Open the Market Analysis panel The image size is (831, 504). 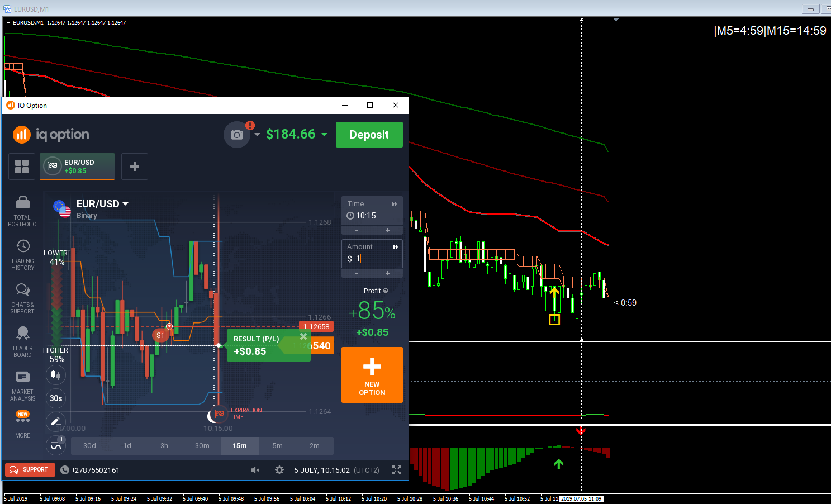tap(22, 386)
